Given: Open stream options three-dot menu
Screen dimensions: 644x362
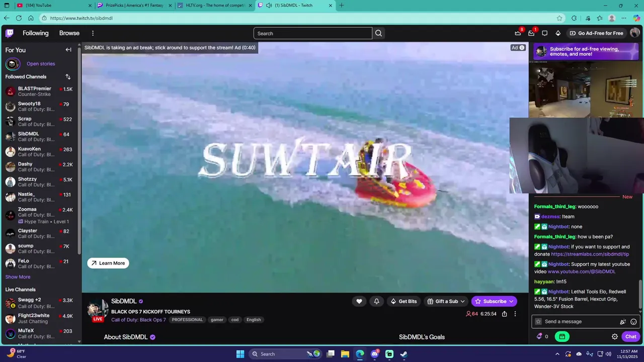Looking at the screenshot, I should (x=515, y=314).
